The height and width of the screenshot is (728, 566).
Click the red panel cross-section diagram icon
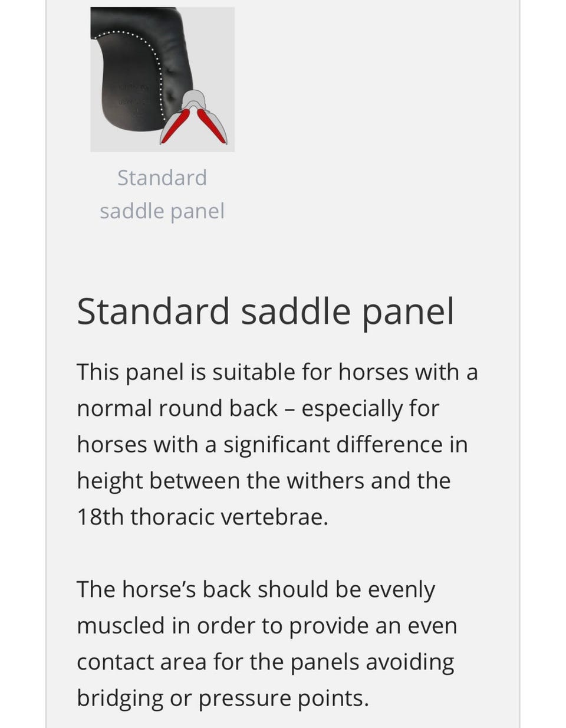point(193,118)
